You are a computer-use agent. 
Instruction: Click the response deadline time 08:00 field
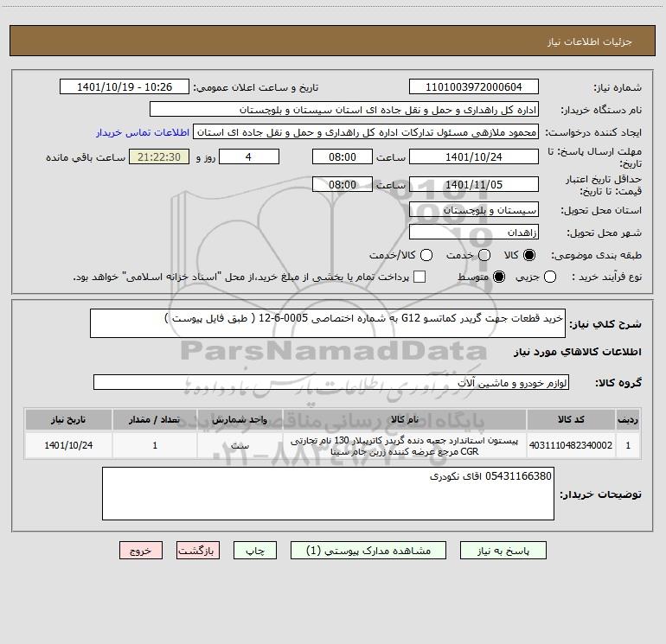click(343, 156)
